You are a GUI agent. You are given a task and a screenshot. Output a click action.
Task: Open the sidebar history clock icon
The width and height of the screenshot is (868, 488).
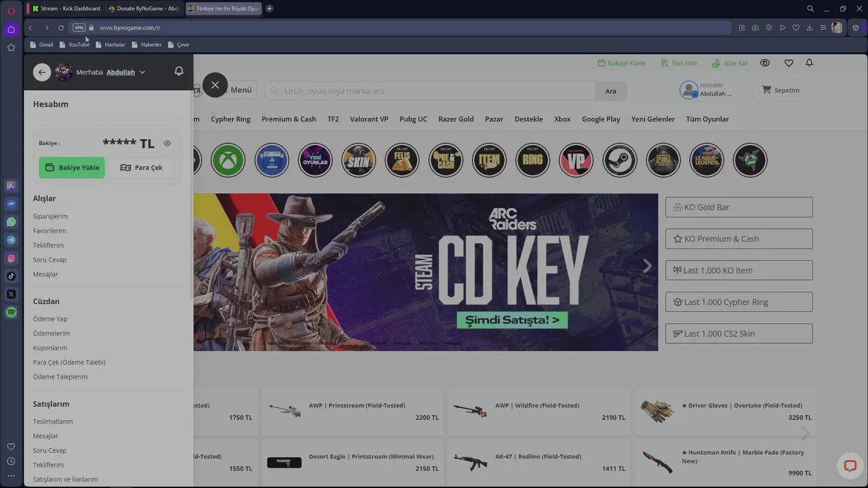[x=11, y=461]
